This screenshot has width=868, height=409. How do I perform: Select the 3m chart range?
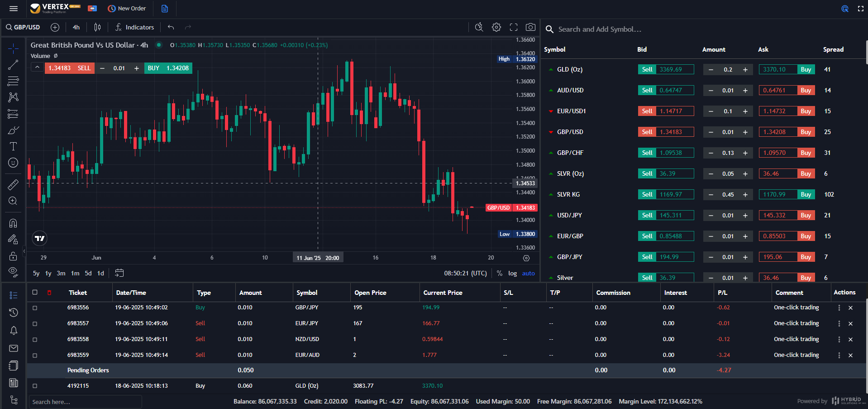pos(61,273)
